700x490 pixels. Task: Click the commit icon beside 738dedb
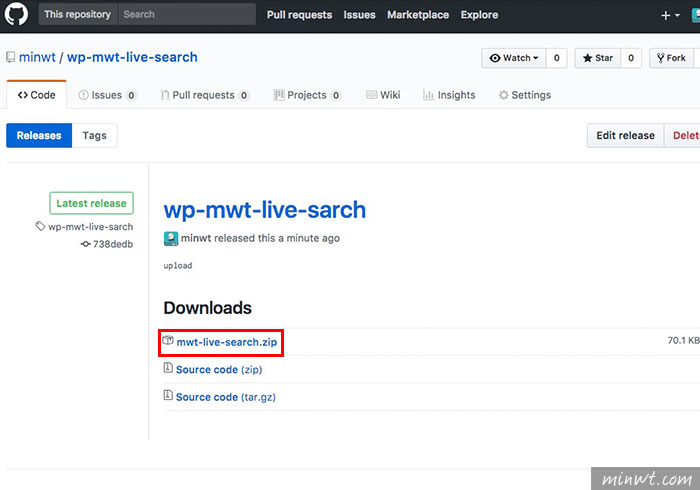[85, 244]
